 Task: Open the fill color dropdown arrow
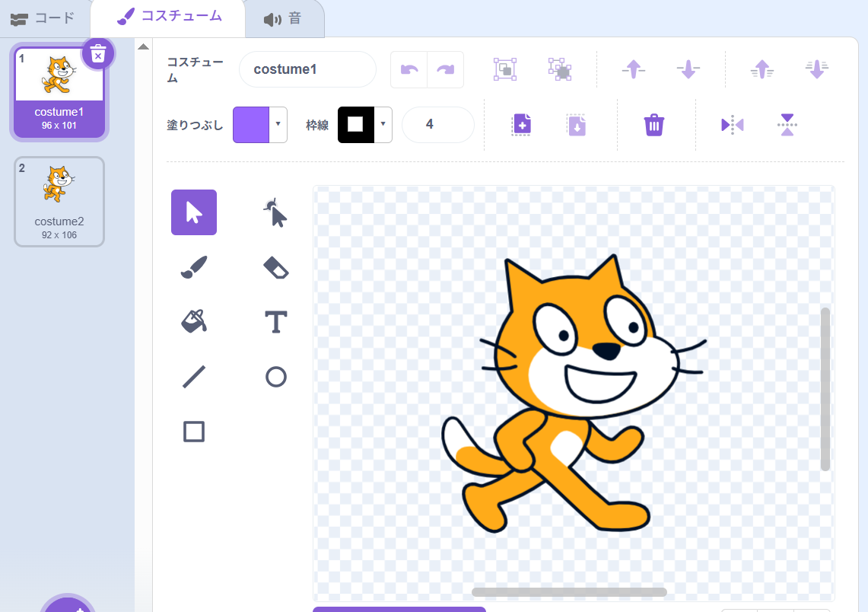click(278, 124)
